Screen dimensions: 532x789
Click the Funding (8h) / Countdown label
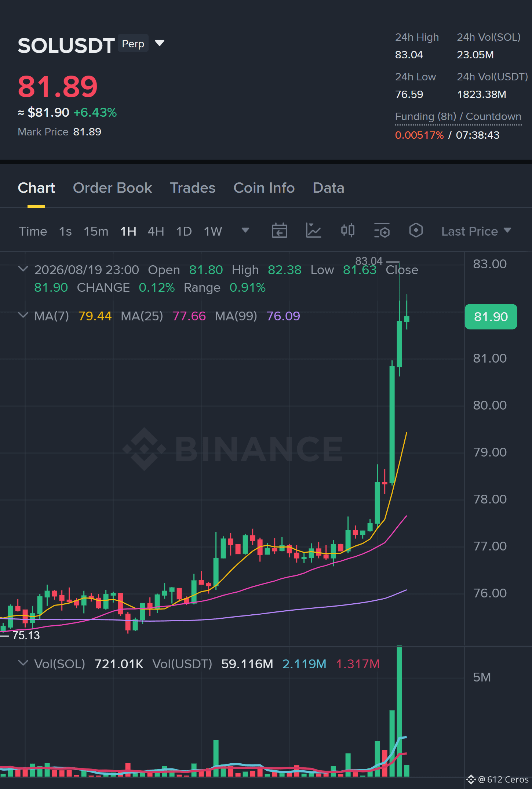[458, 116]
